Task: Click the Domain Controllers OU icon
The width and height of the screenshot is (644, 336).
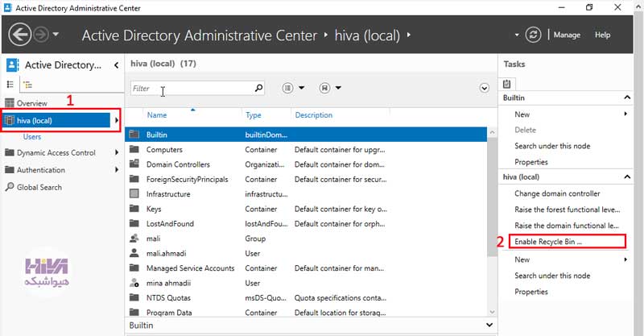Action: (x=134, y=164)
